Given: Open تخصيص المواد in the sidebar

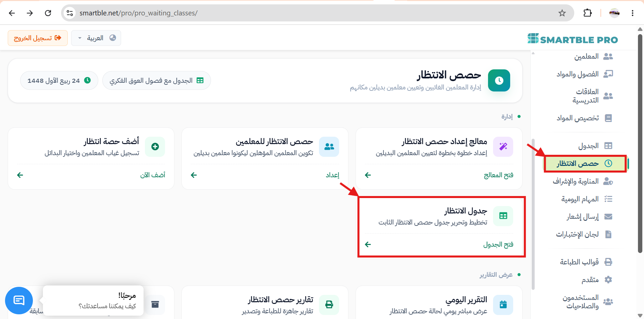Looking at the screenshot, I should 585,118.
